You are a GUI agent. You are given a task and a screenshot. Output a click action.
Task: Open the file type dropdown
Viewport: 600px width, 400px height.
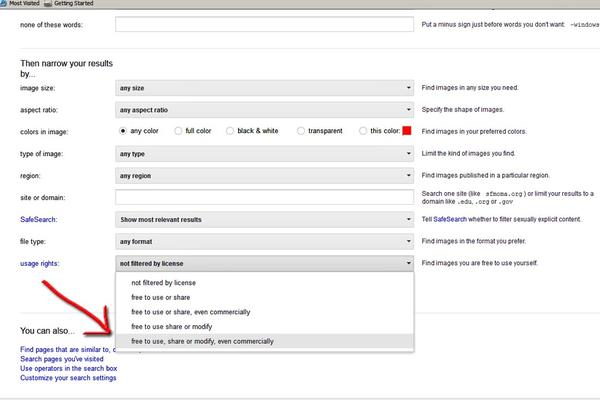264,242
